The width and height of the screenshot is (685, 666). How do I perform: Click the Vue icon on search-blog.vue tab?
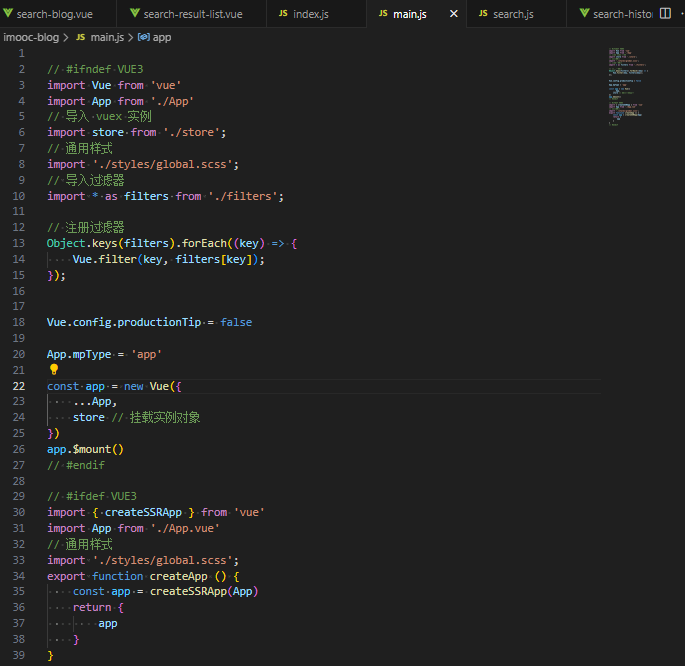coord(8,14)
